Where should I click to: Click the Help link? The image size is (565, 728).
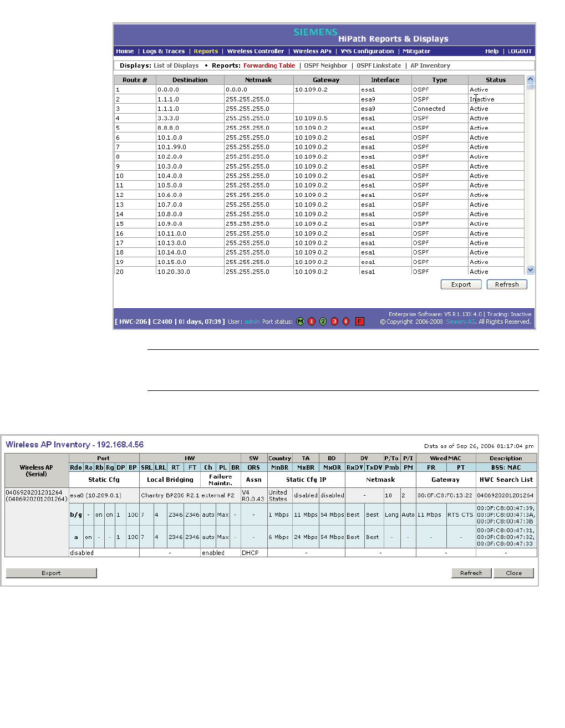click(492, 51)
